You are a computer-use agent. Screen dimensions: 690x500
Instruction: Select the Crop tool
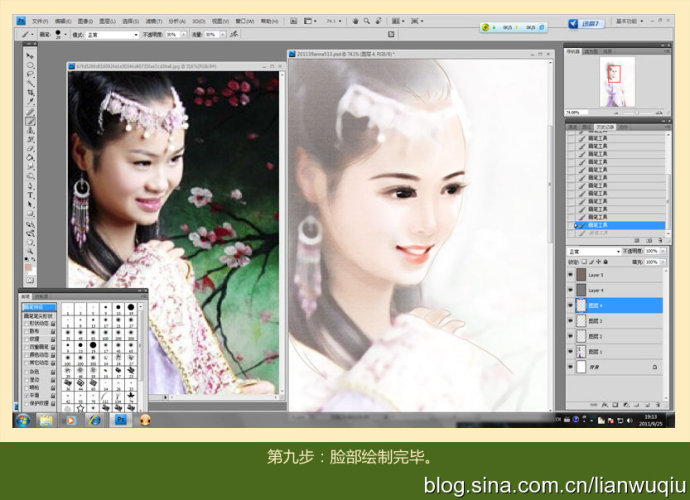(x=30, y=92)
